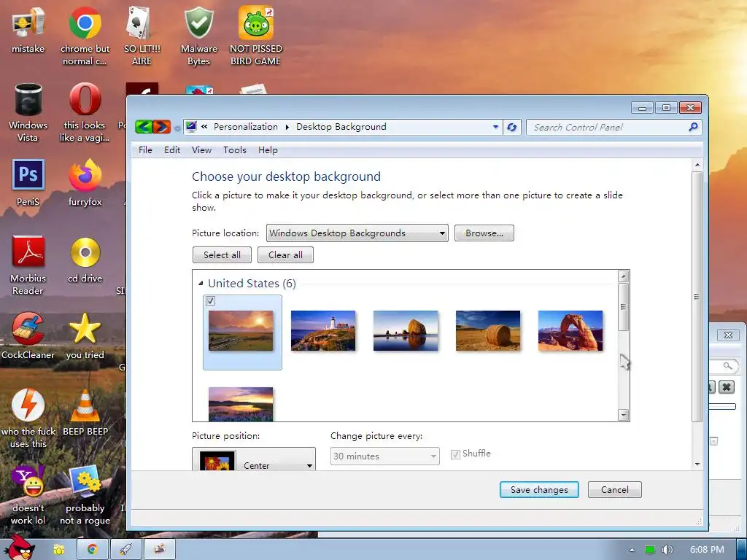
Task: Click the volume speaker tray icon
Action: click(x=667, y=550)
